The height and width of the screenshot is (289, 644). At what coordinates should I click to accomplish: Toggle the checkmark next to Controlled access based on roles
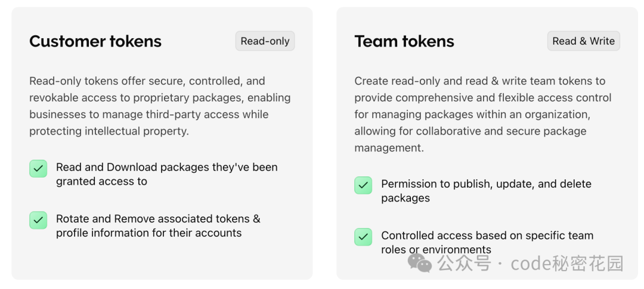[x=363, y=237]
